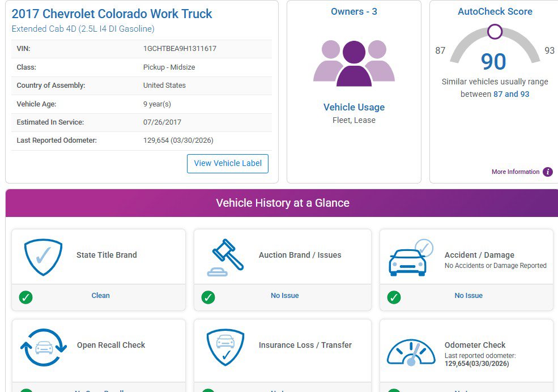Click the 2017 Chevrolet Colorado Work Truck title
Image resolution: width=558 pixels, height=392 pixels.
pos(112,14)
